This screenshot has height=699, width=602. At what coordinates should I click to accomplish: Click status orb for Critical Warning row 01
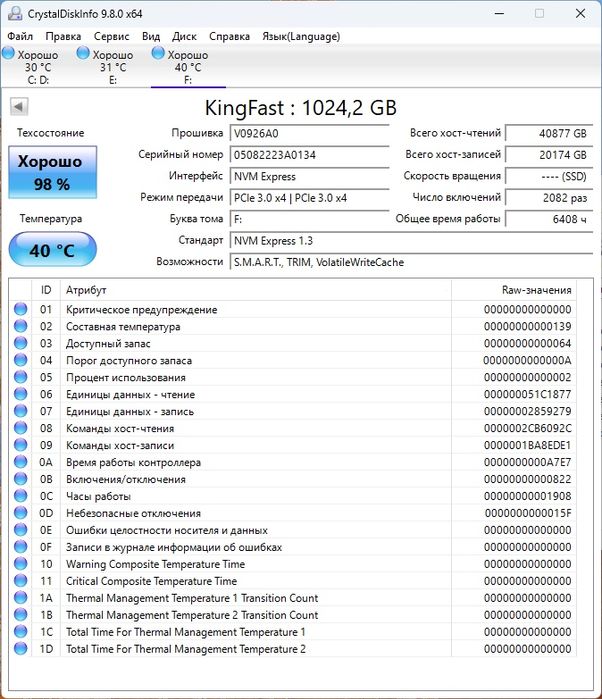21,309
